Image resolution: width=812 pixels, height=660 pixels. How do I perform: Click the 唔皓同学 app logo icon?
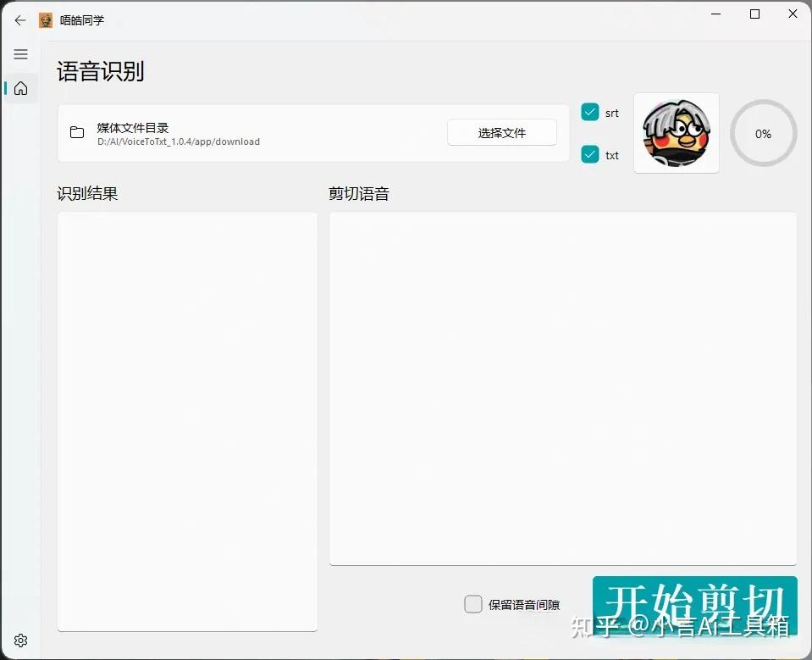click(x=46, y=20)
